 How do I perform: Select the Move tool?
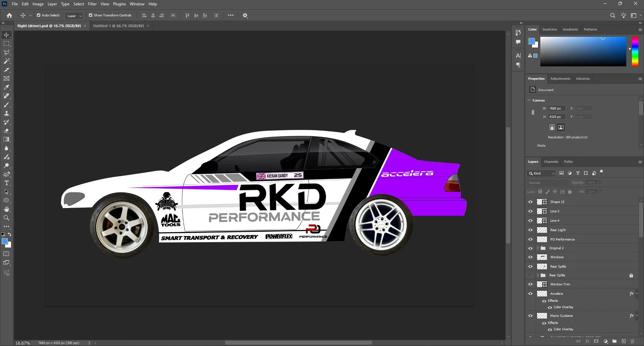coord(6,35)
